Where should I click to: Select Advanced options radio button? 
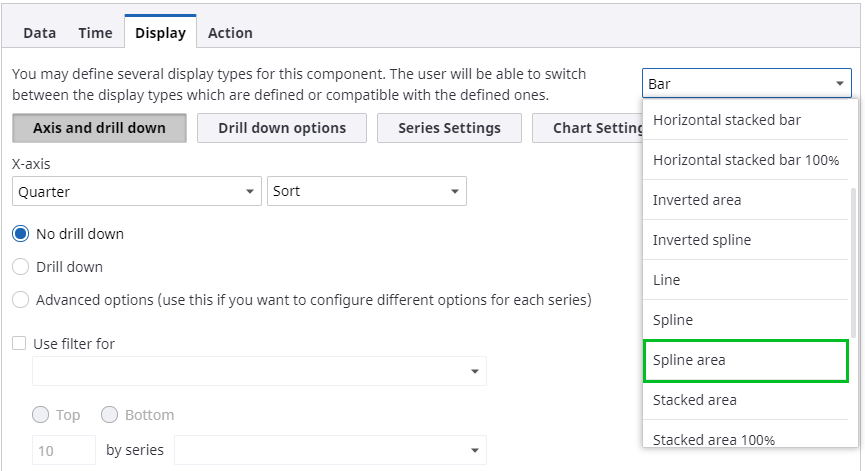click(x=21, y=299)
